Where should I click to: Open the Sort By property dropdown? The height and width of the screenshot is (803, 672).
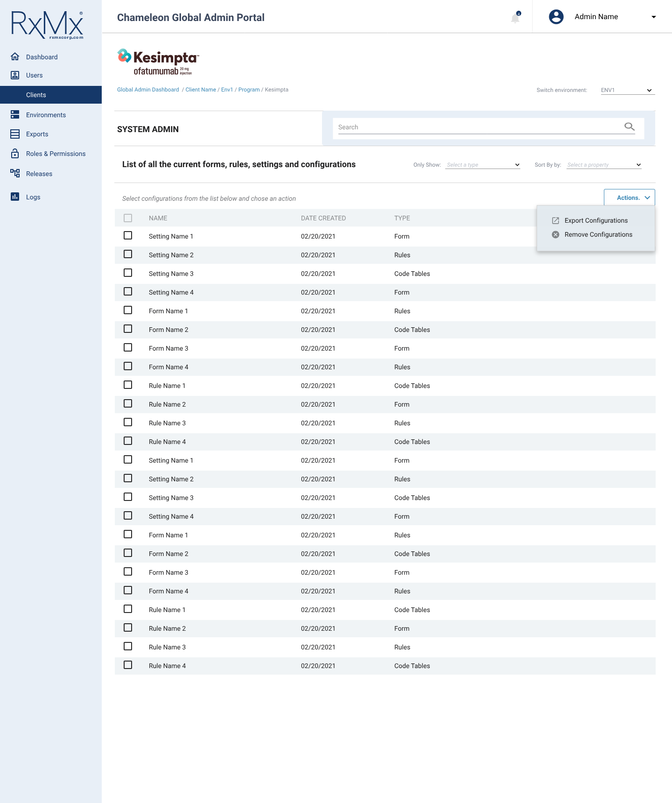604,165
